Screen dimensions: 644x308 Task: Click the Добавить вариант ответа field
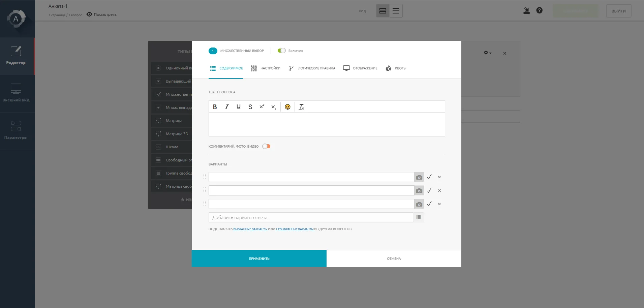[x=311, y=217]
